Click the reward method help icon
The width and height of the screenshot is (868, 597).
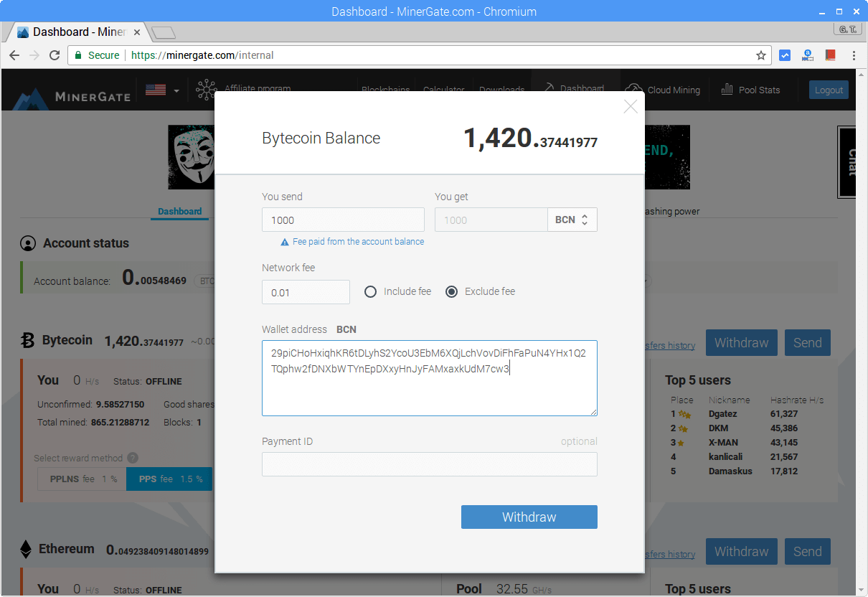point(133,458)
